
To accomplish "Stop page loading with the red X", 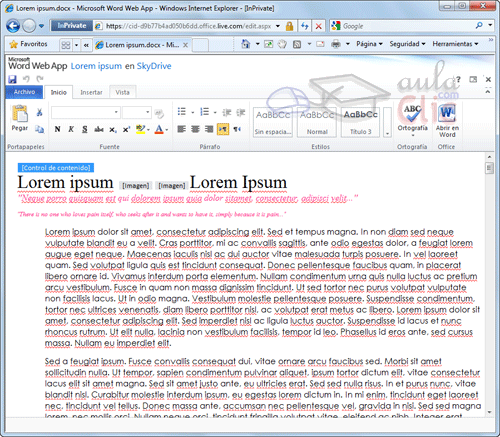I will click(318, 26).
